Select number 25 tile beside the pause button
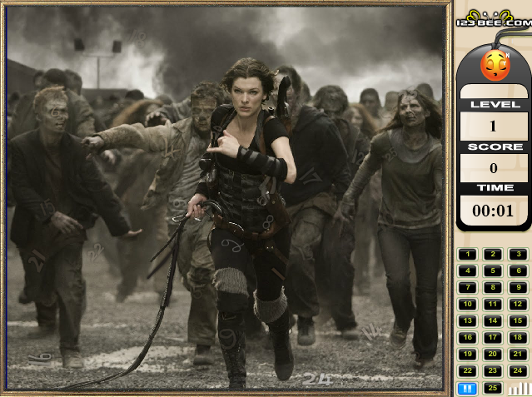Screen dimensions: 532x397 (x=493, y=388)
